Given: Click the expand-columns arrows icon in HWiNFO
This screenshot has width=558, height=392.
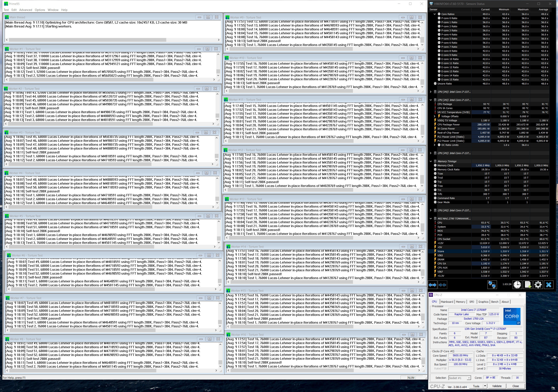Looking at the screenshot, I should [433, 284].
